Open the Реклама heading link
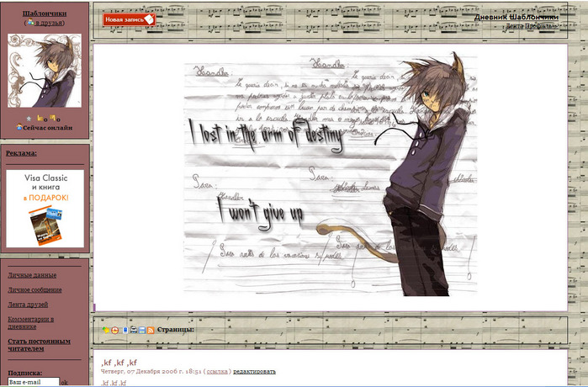 [21, 153]
